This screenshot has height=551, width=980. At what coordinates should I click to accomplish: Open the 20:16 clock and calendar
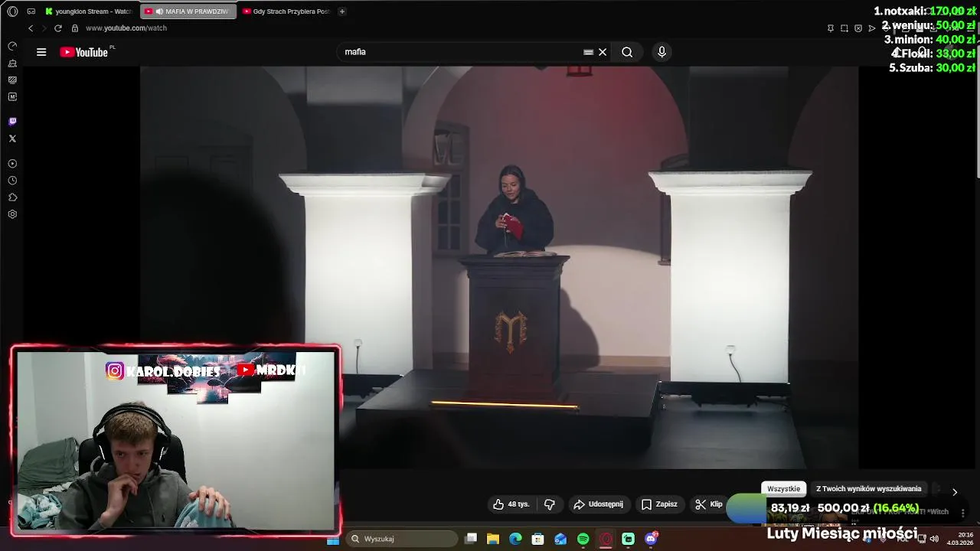click(x=959, y=539)
